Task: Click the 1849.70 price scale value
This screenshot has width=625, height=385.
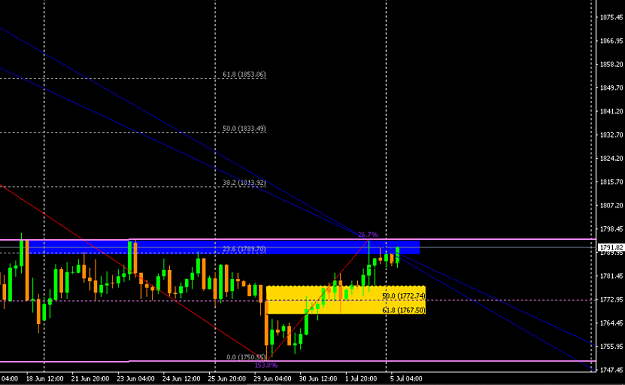Action: (x=611, y=88)
